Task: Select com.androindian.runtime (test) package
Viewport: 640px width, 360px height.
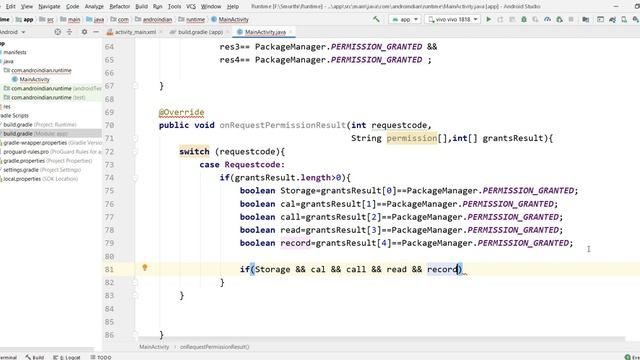Action: coord(45,98)
